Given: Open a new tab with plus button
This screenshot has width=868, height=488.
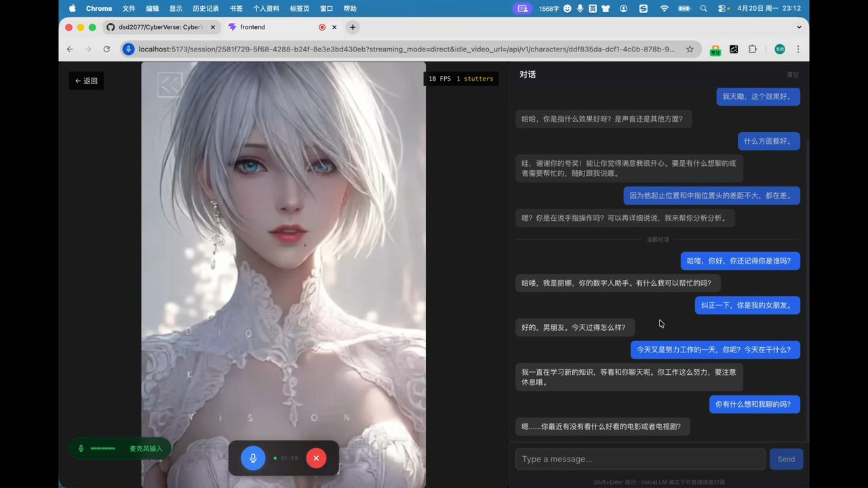Looking at the screenshot, I should [353, 27].
